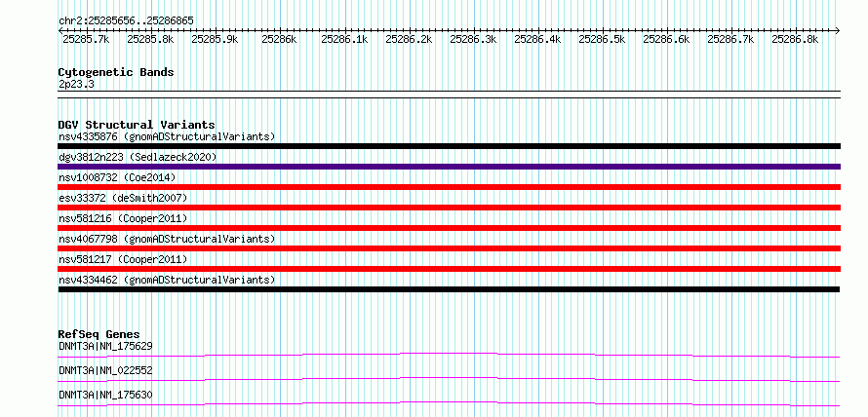The height and width of the screenshot is (417, 868).
Task: Open transcript DNMT3A|NM_022552 label
Action: tap(105, 370)
